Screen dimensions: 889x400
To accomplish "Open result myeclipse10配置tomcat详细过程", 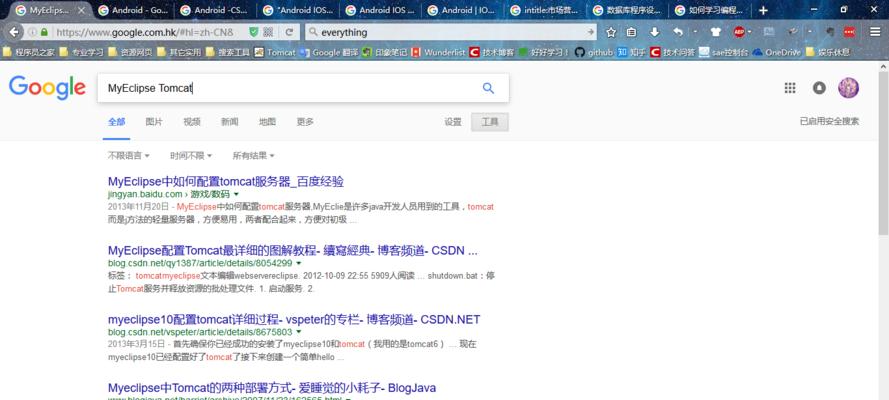I will pyautogui.click(x=294, y=320).
